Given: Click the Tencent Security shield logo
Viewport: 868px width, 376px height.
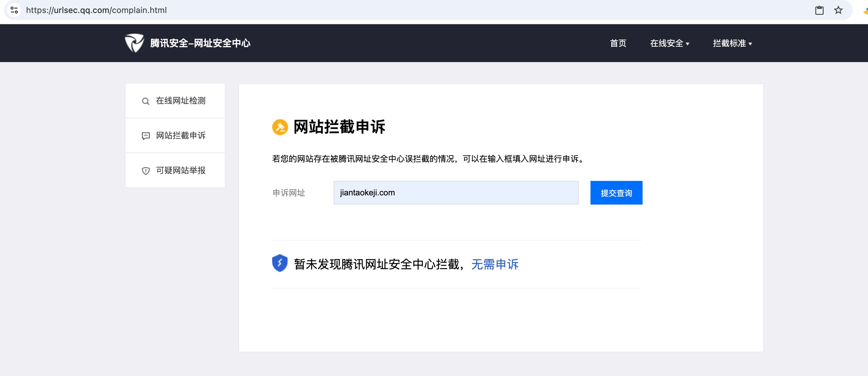Looking at the screenshot, I should click(134, 43).
